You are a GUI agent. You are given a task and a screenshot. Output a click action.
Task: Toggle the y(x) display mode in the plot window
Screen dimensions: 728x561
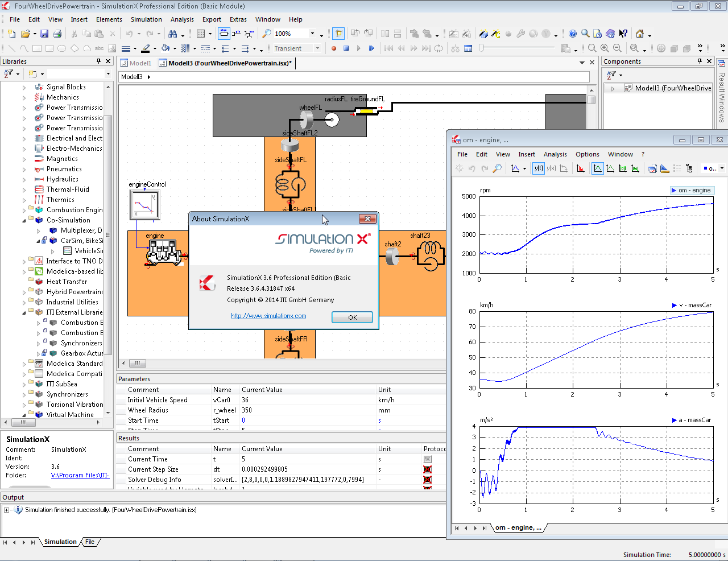(x=551, y=168)
